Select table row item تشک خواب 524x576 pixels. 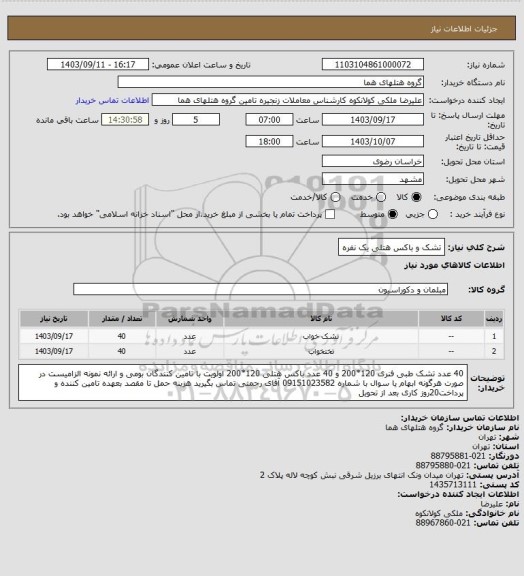tap(321, 336)
